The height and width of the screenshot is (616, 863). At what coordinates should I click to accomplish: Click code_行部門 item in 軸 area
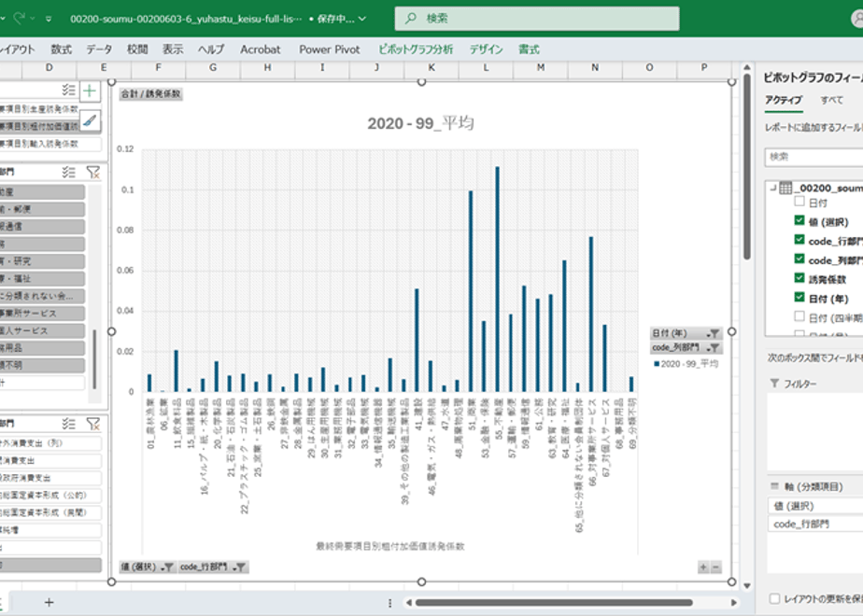point(815,525)
